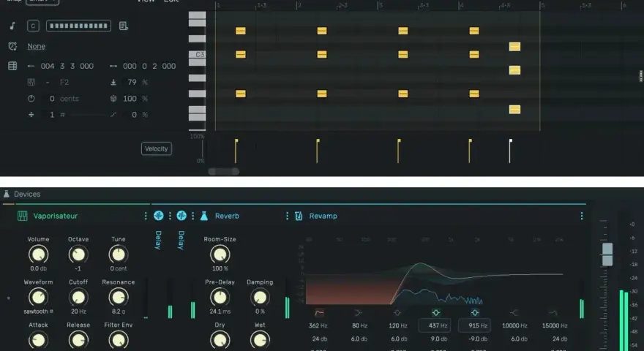Viewport: 644px width, 351px height.
Task: Open second Delay device three-dot menu
Action: pyautogui.click(x=193, y=216)
